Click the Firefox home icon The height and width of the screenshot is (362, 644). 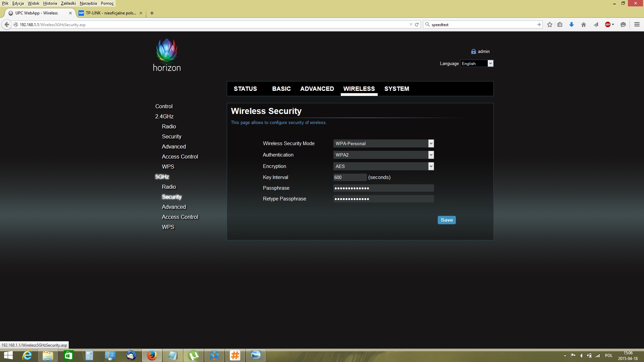(x=584, y=24)
